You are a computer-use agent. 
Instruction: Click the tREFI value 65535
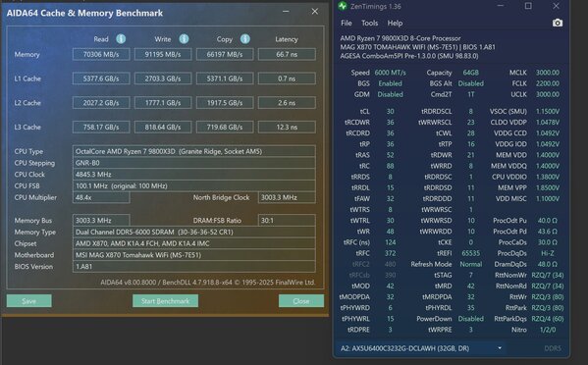[x=470, y=253]
